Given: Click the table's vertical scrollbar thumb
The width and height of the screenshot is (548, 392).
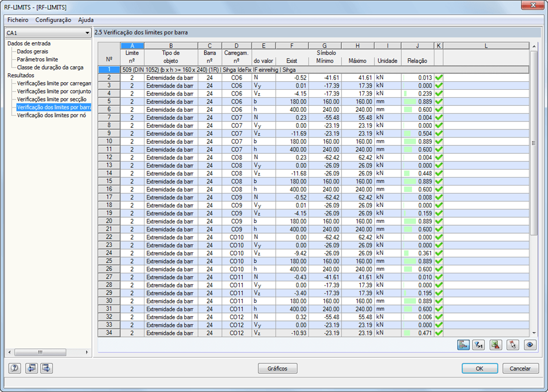Looking at the screenshot, I should click(534, 143).
